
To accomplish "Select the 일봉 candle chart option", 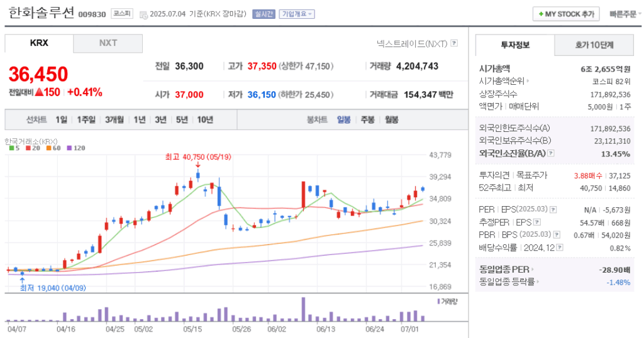I will [x=344, y=120].
